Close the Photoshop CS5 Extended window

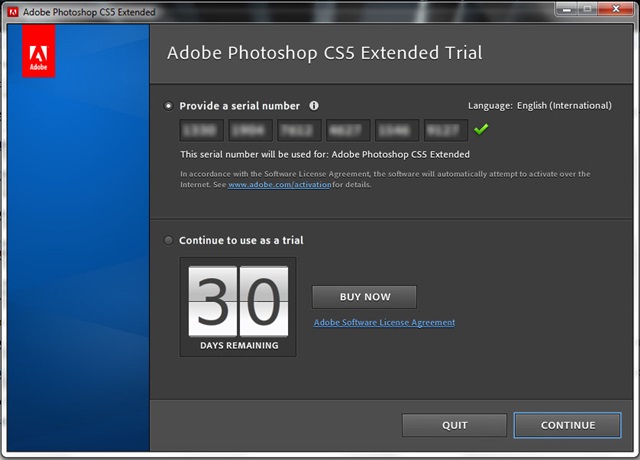point(616,9)
